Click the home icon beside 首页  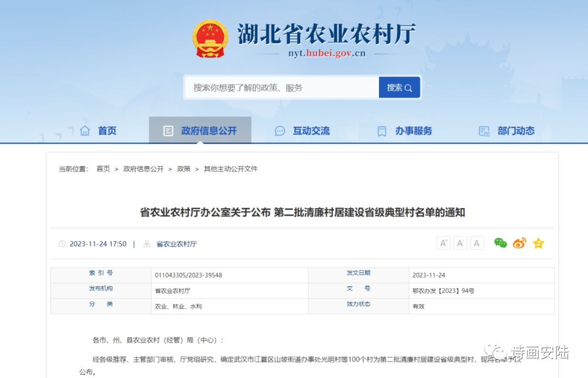(x=85, y=130)
